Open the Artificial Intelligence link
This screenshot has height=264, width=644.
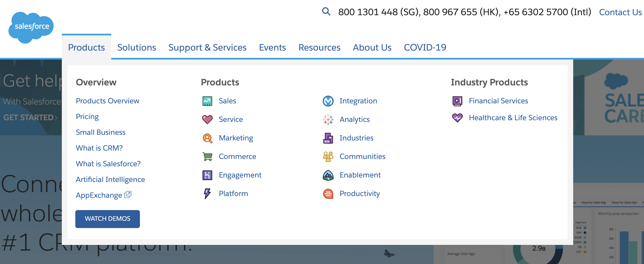(x=110, y=179)
